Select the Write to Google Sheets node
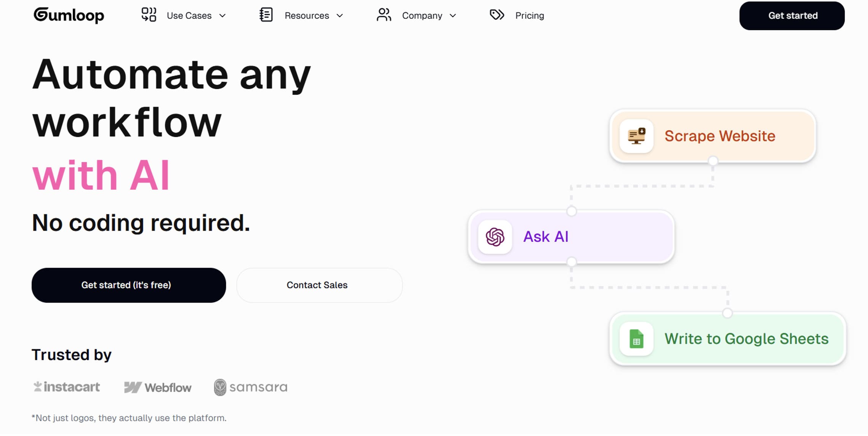 (x=746, y=339)
